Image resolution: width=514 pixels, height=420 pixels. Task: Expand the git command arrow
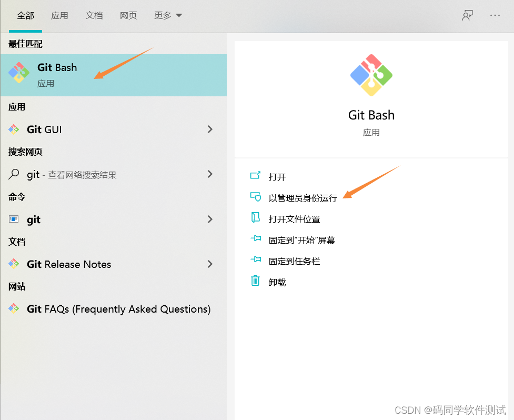[x=210, y=219]
